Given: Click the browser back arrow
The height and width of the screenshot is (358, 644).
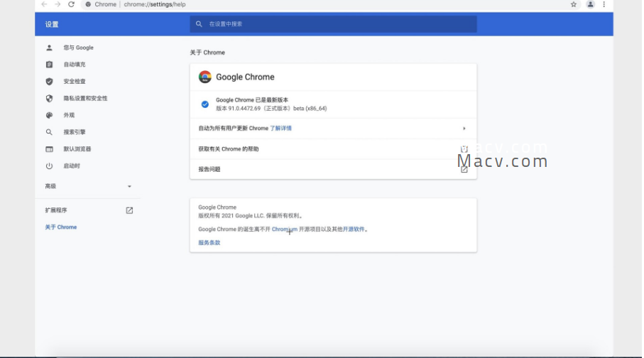Looking at the screenshot, I should click(44, 4).
